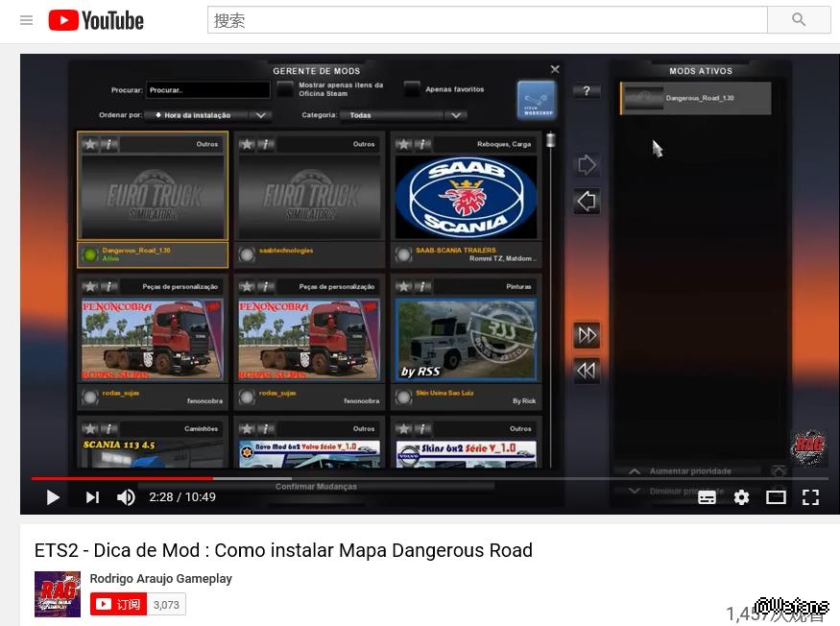
Task: Select the SAAB Scania logo thumbnail
Action: 466,197
